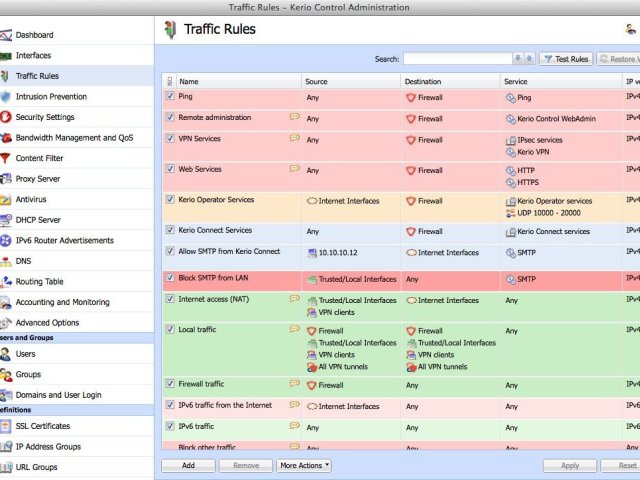Click the Accounting and Monitoring icon

pos(6,302)
